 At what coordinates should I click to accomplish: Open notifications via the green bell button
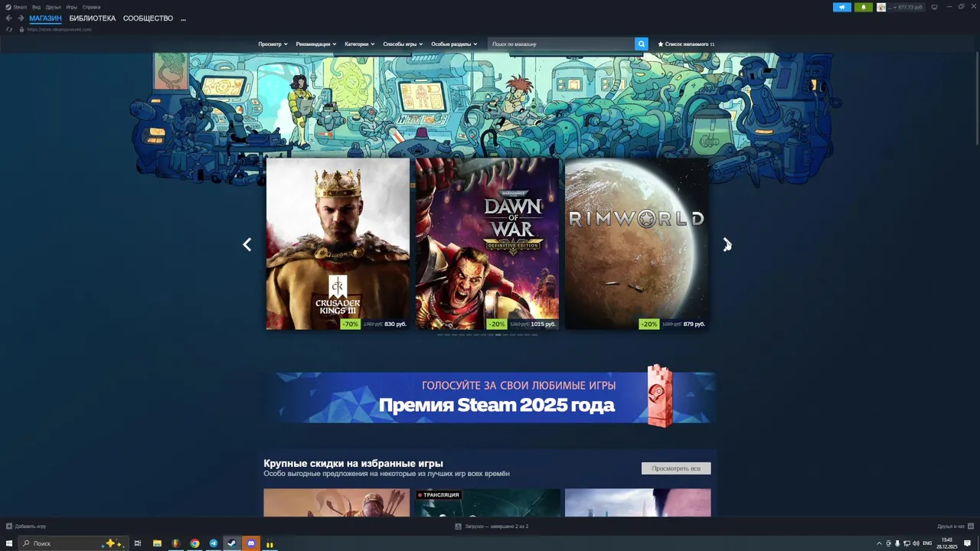864,7
